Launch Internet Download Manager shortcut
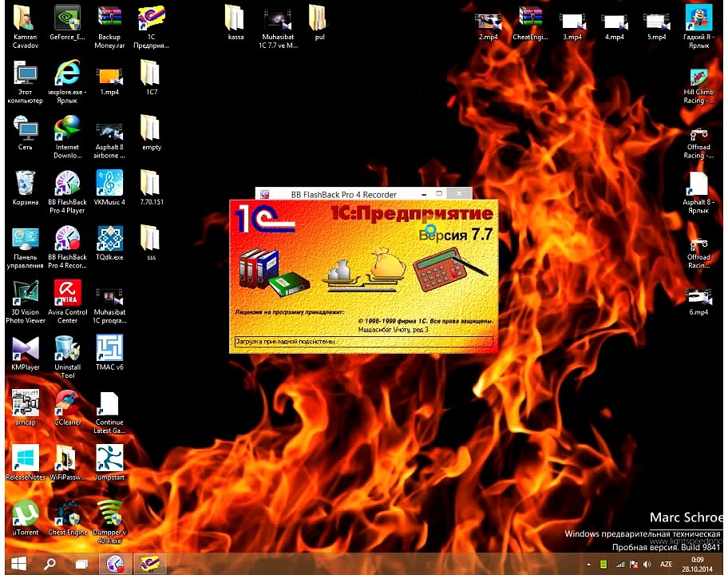This screenshot has height=575, width=728. [67, 137]
